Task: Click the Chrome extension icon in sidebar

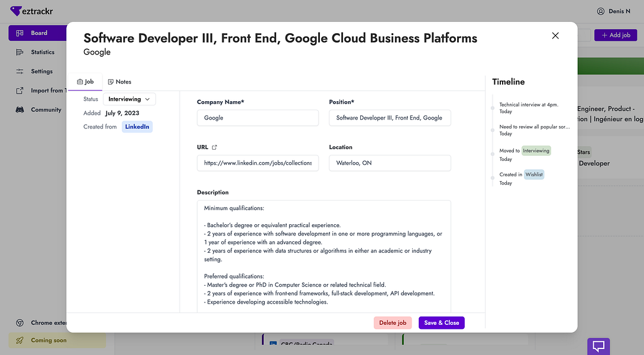Action: 20,323
